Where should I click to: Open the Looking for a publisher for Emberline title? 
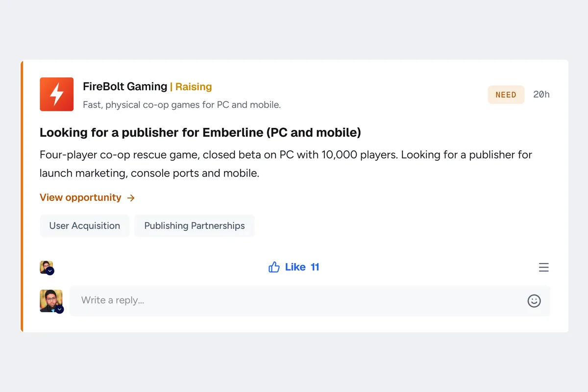[x=200, y=132]
